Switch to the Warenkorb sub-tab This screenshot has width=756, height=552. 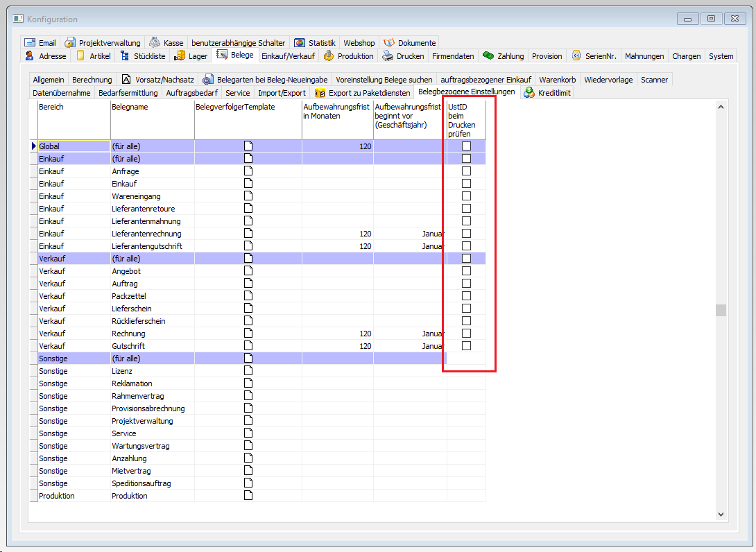pyautogui.click(x=557, y=80)
